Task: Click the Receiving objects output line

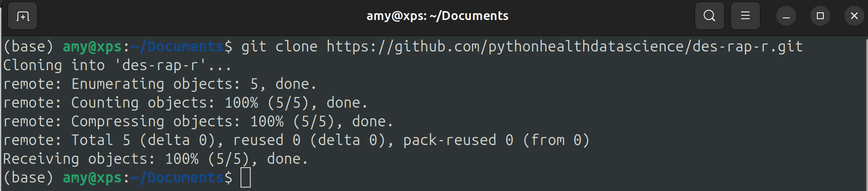Action: [155, 159]
